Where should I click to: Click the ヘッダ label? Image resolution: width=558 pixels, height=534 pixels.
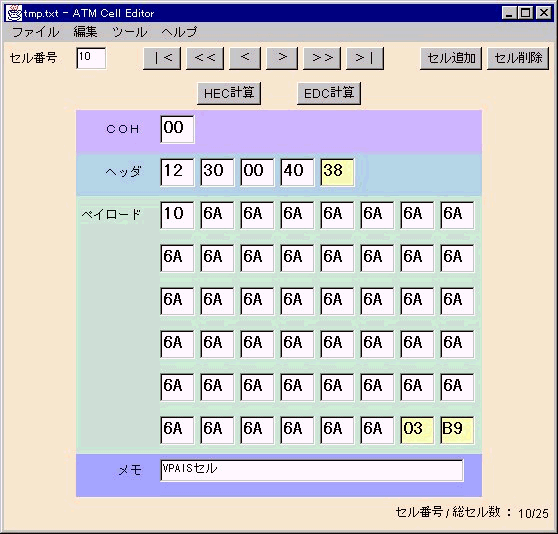pyautogui.click(x=123, y=172)
